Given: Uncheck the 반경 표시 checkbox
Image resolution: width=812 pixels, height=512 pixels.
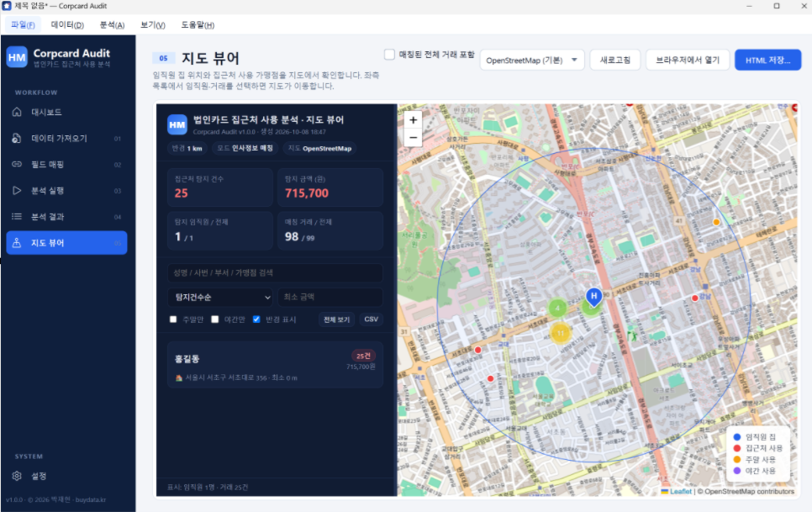Looking at the screenshot, I should (x=256, y=319).
